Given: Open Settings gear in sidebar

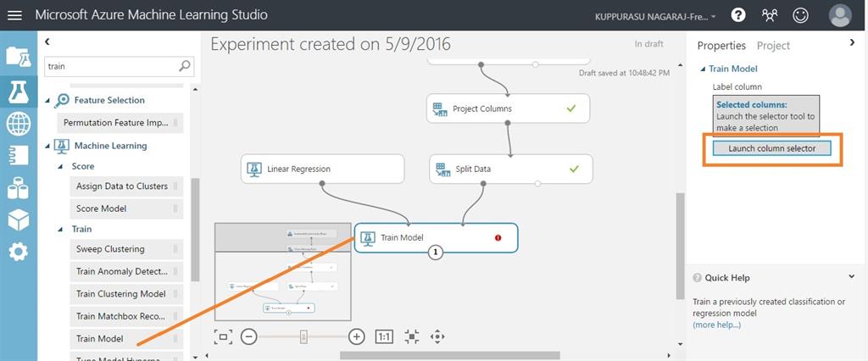Looking at the screenshot, I should click(x=19, y=252).
